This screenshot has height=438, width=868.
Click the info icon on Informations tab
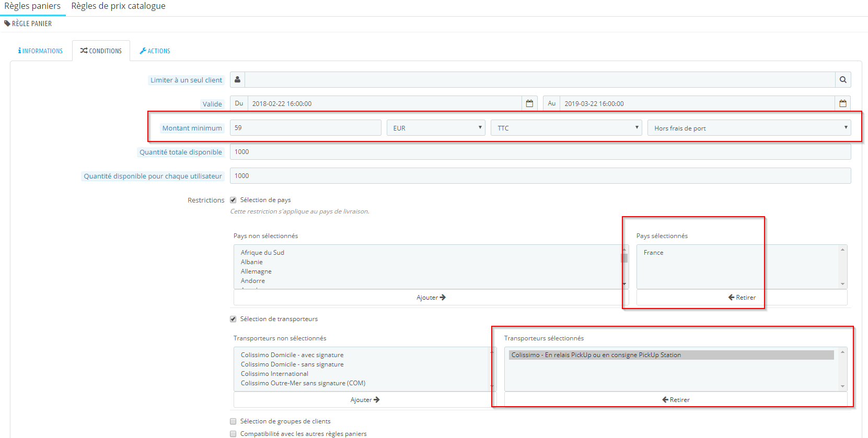[19, 51]
